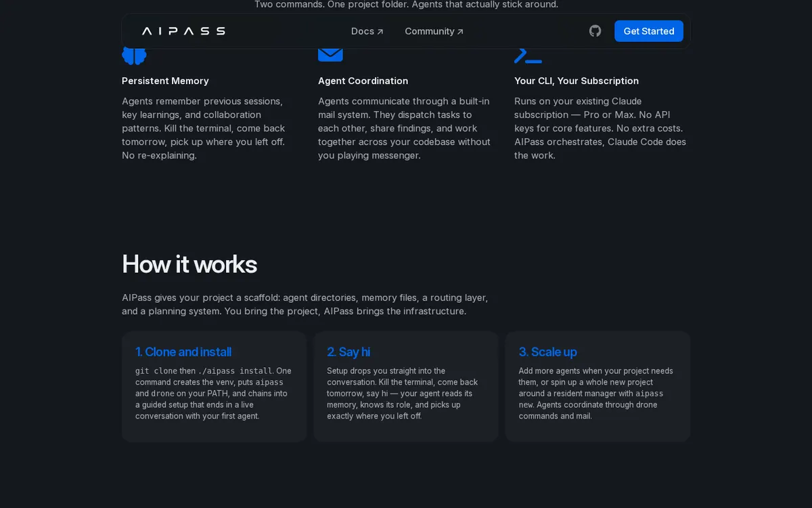The height and width of the screenshot is (508, 812).
Task: Click the Add more agents paragraph
Action: pos(596,394)
